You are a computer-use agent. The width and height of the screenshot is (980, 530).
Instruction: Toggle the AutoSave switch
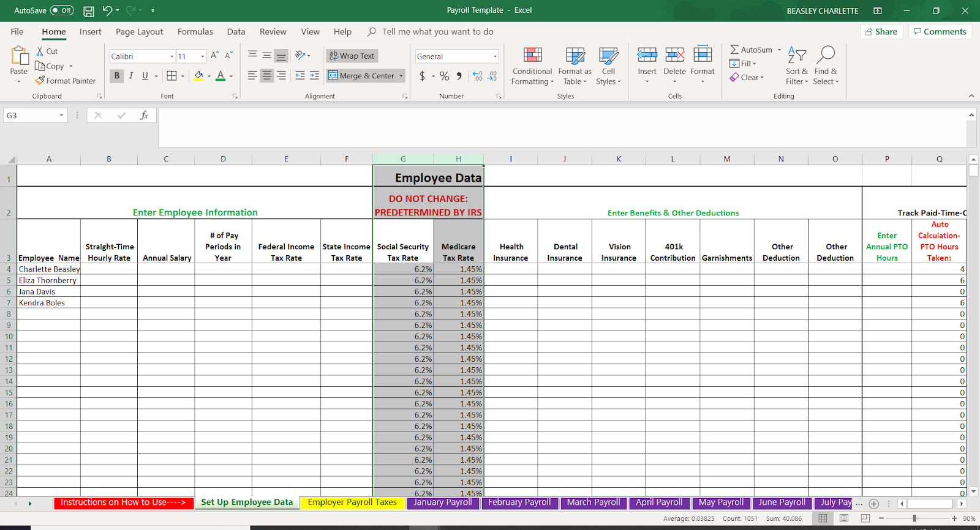coord(62,10)
